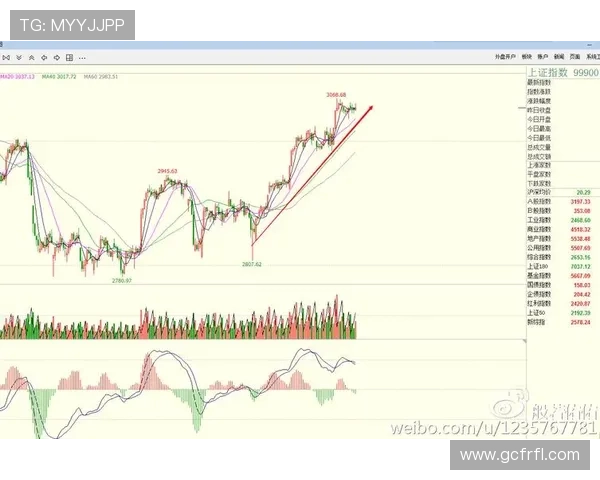Open the 页面 menu
The width and height of the screenshot is (600, 480).
click(x=574, y=58)
